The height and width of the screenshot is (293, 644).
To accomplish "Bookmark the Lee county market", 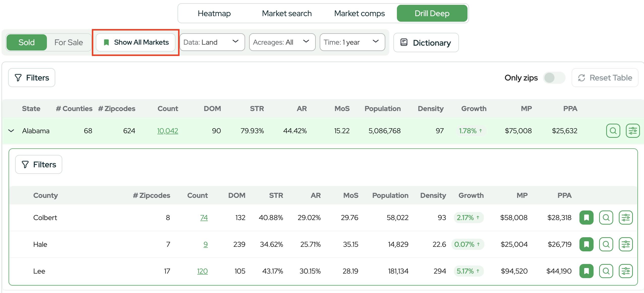I will pyautogui.click(x=586, y=271).
